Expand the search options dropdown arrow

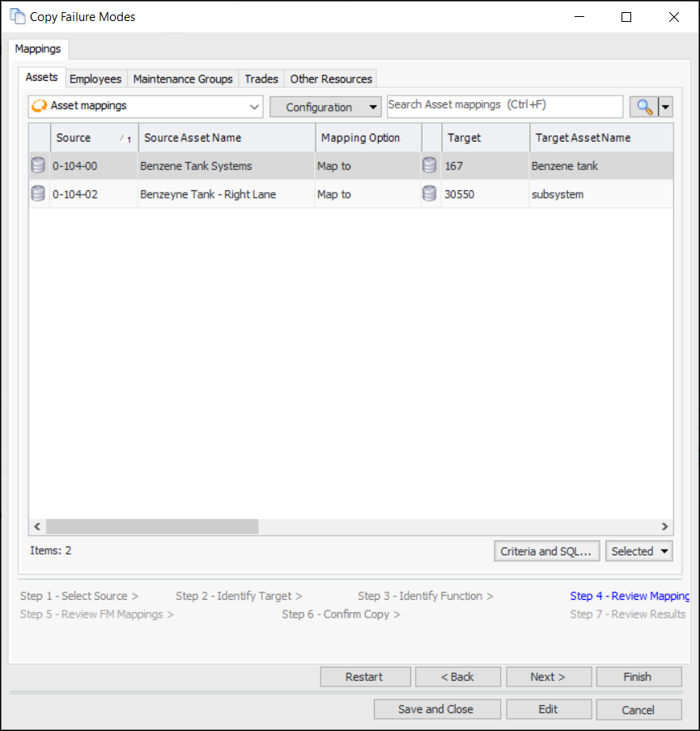pyautogui.click(x=665, y=107)
